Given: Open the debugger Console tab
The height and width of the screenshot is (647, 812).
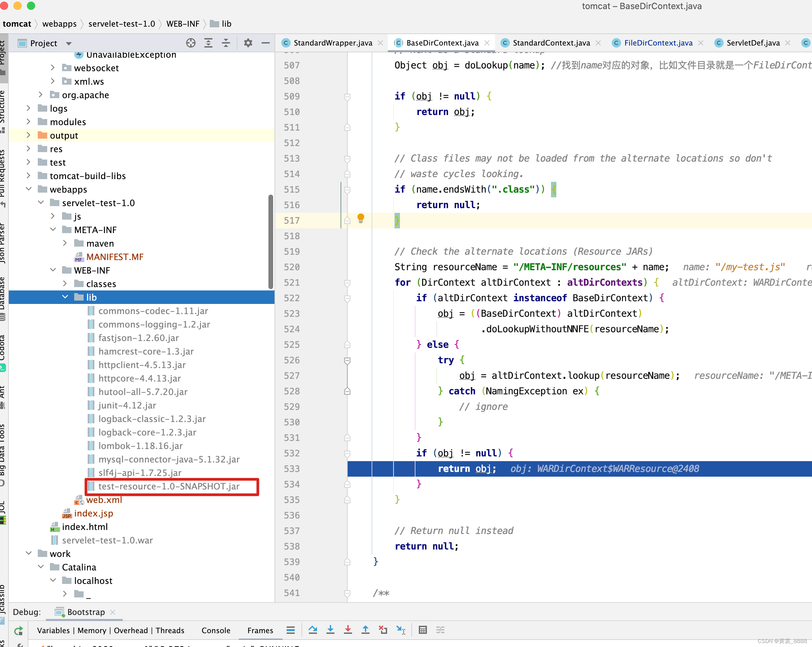Looking at the screenshot, I should [216, 630].
